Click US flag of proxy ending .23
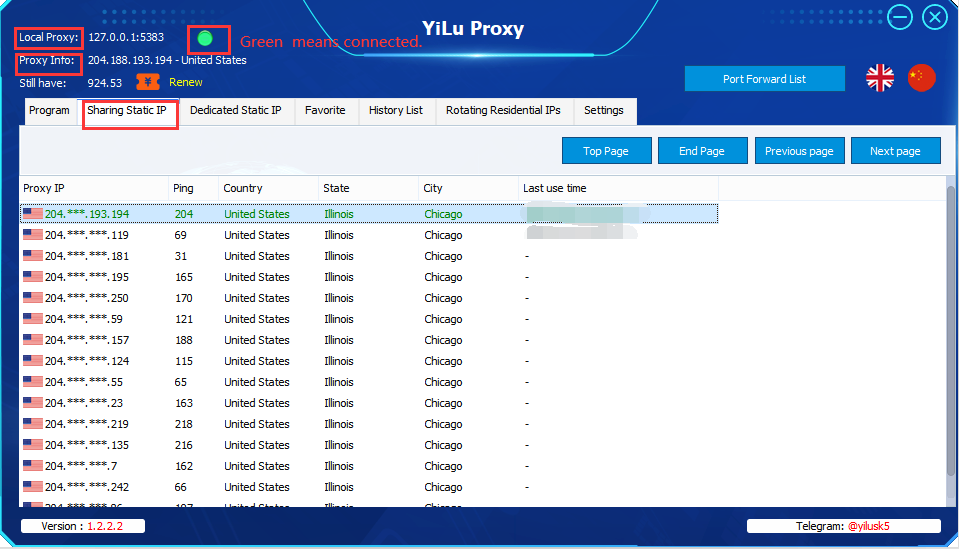This screenshot has width=959, height=549. [x=32, y=402]
